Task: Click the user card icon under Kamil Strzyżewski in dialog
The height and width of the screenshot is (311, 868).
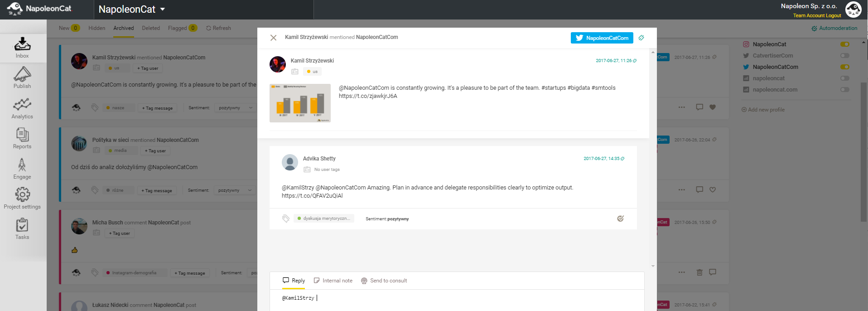Action: [x=295, y=72]
